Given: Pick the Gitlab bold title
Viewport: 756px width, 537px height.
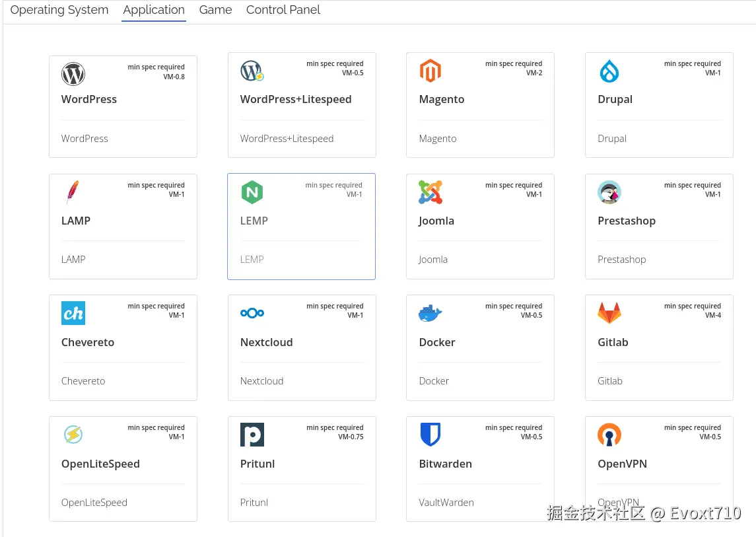Looking at the screenshot, I should click(613, 343).
